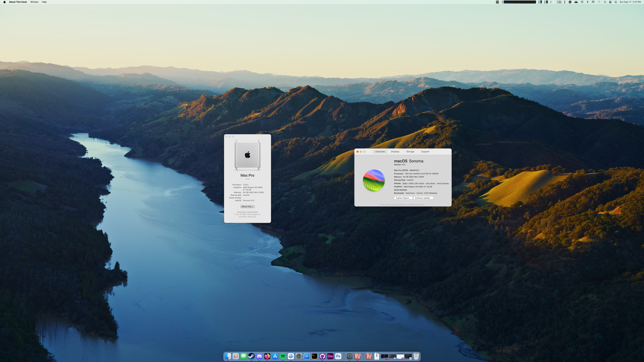Viewport: 644px width, 362px height.
Task: Click the macOS Sonoma logo image
Action: coord(374,180)
